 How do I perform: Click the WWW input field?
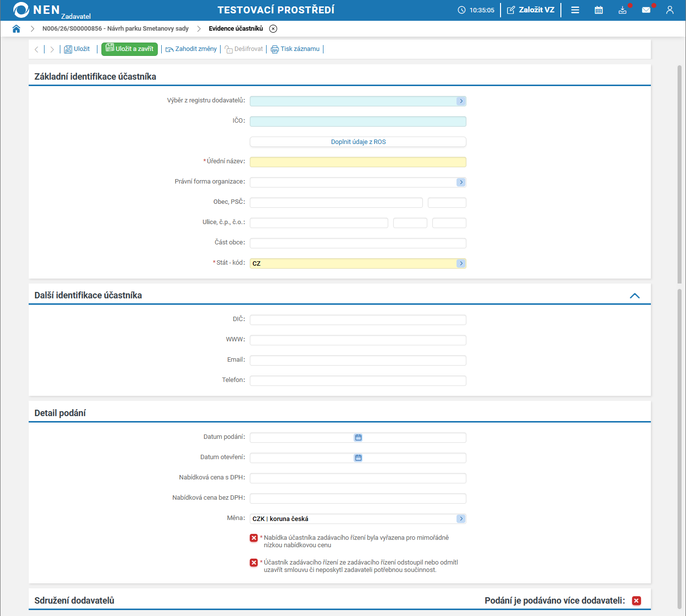click(x=358, y=340)
